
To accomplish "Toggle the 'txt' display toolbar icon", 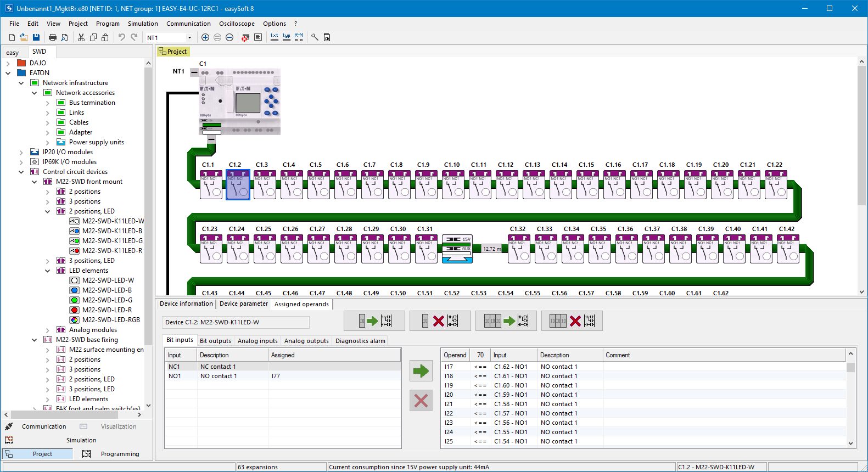I will pyautogui.click(x=275, y=37).
